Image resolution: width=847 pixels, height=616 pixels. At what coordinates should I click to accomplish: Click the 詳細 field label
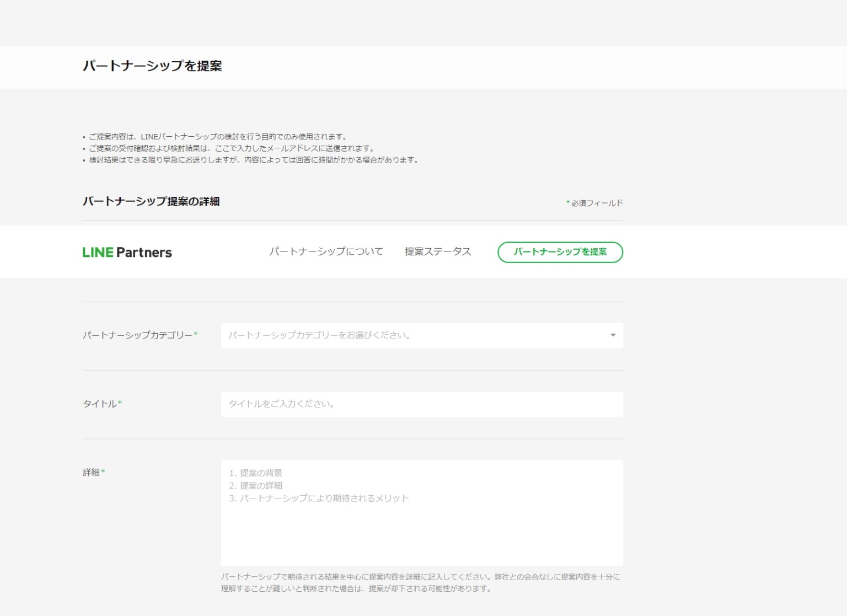[92, 472]
